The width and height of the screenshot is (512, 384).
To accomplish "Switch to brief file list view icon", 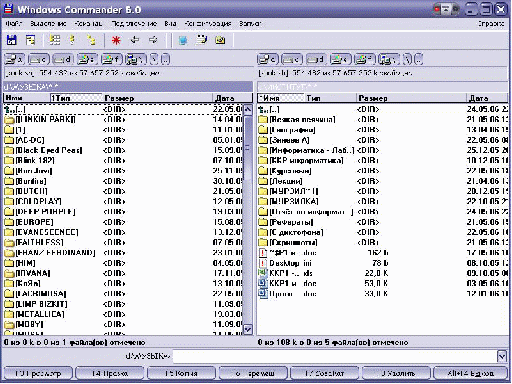I will [55, 40].
